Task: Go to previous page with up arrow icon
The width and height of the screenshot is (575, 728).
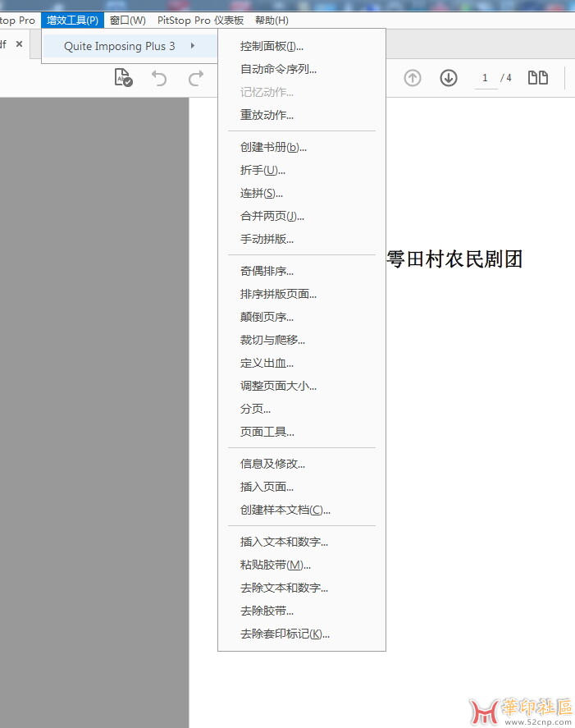Action: point(413,78)
